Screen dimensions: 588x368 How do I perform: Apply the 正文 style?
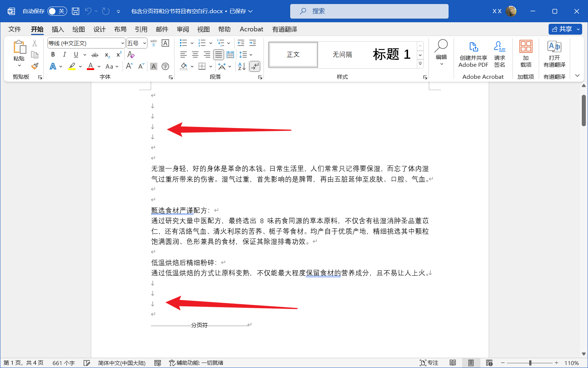pos(293,55)
